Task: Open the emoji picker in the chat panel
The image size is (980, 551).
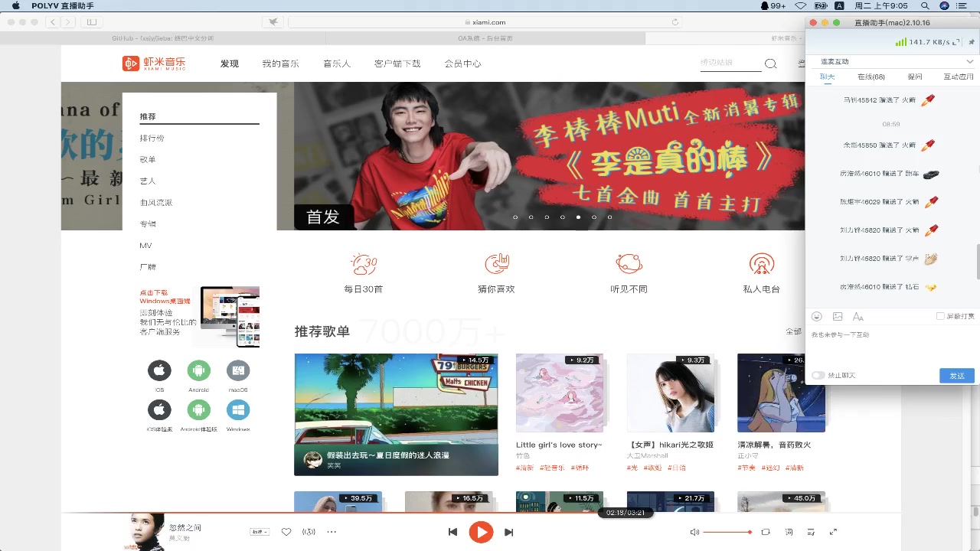Action: [x=817, y=316]
